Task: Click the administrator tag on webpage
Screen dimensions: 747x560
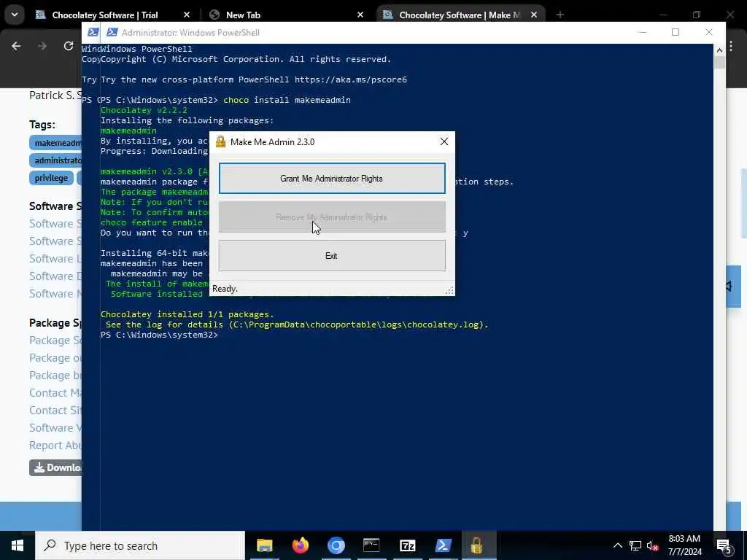Action: tap(55, 160)
